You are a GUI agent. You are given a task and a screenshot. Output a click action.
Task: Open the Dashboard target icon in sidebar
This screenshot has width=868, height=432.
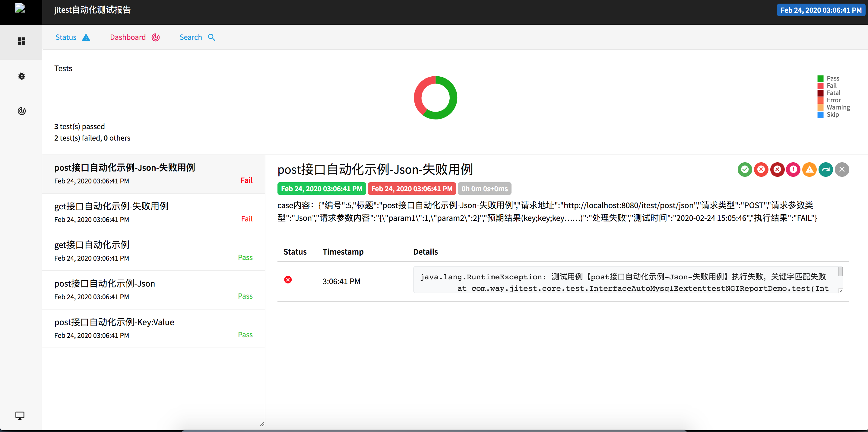click(x=21, y=111)
